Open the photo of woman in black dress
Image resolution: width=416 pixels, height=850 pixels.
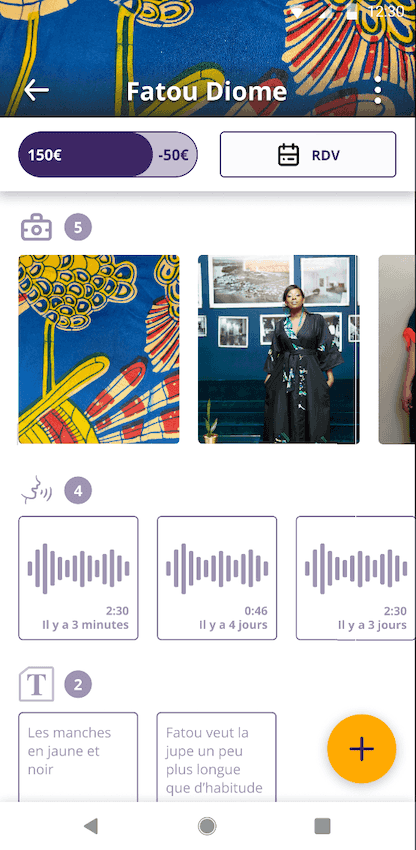[278, 349]
